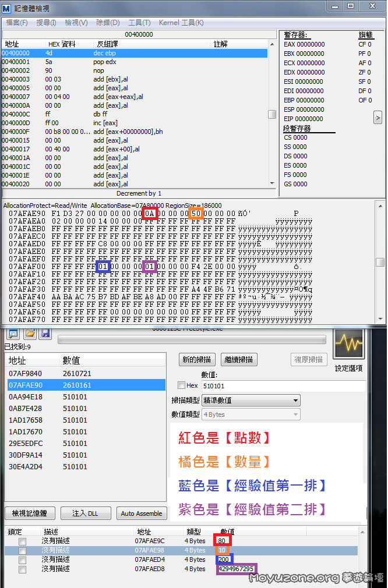
Task: Tick the lock checkbox for address 07AFAE98
Action: pos(23,551)
